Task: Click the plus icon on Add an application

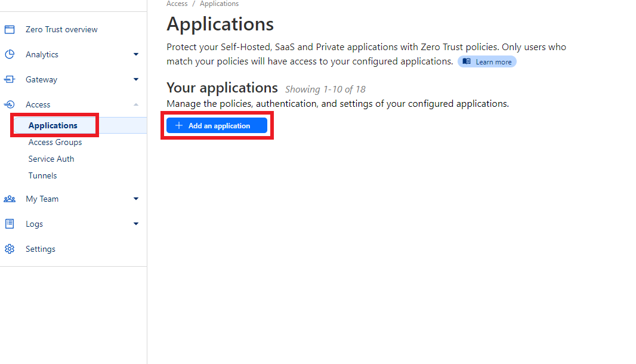Action: tap(179, 125)
